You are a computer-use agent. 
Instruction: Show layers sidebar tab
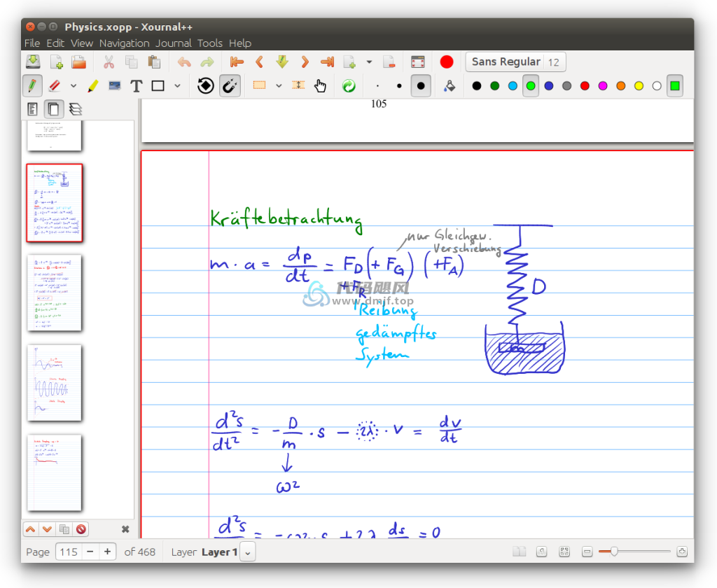click(x=76, y=109)
